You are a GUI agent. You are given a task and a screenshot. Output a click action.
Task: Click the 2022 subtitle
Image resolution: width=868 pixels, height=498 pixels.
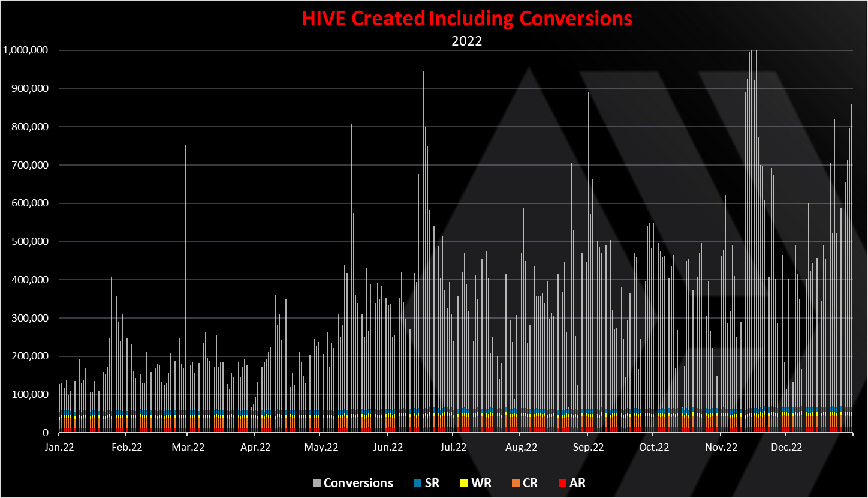(x=467, y=42)
